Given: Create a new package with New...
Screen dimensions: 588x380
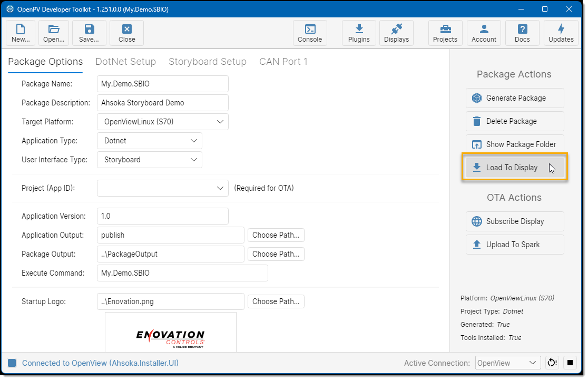Looking at the screenshot, I should [21, 33].
